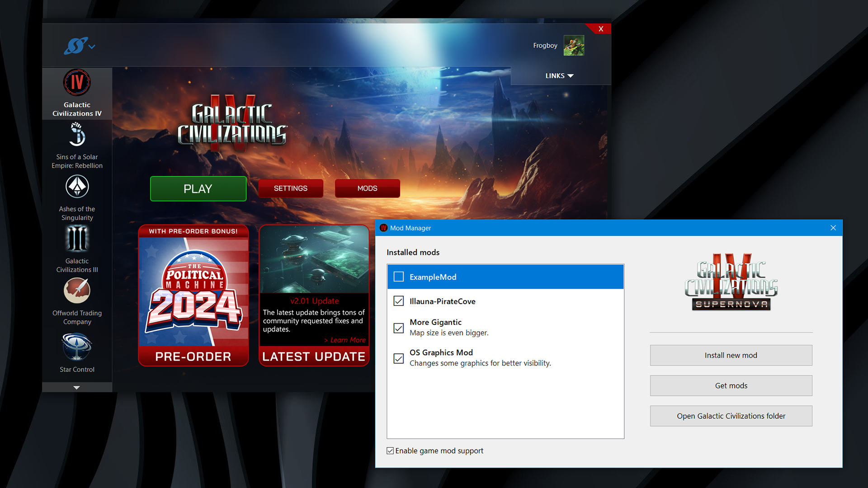The image size is (868, 488).
Task: Toggle Enable game mod support checkbox
Action: pyautogui.click(x=390, y=450)
